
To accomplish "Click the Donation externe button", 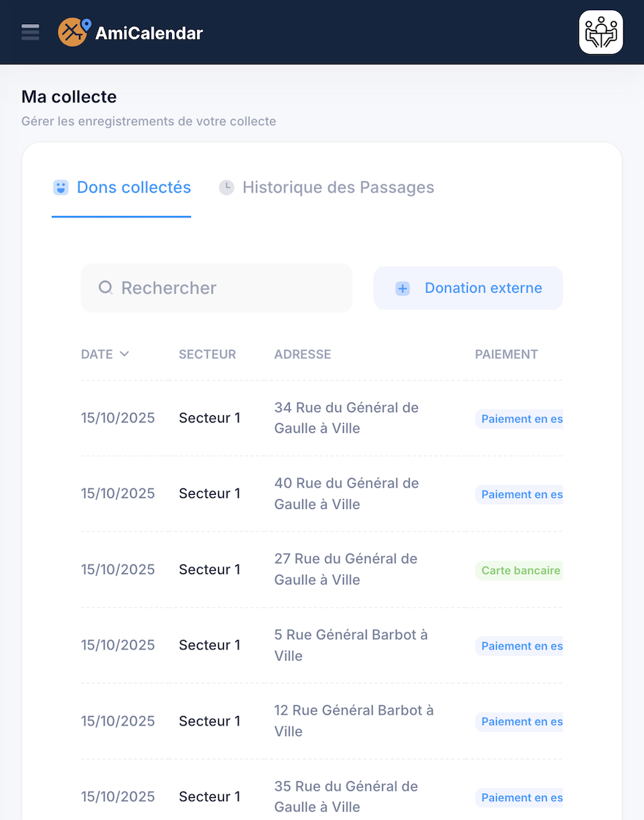I will pyautogui.click(x=468, y=288).
